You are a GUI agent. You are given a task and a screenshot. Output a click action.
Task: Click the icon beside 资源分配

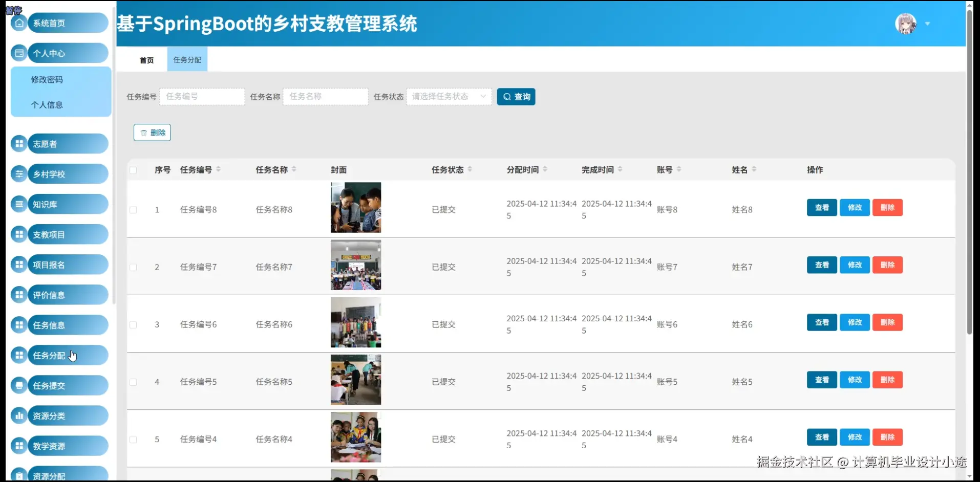(19, 475)
